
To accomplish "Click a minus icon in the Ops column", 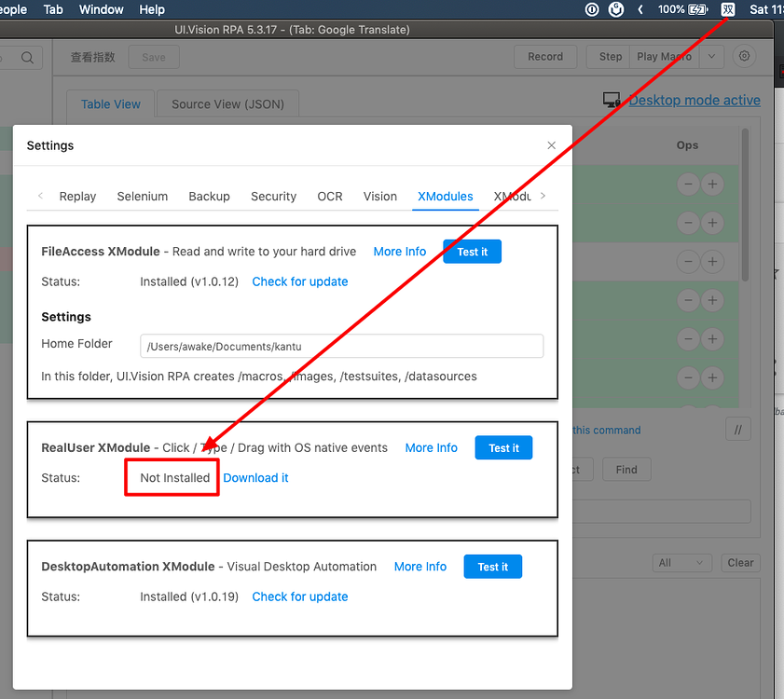I will coord(688,184).
